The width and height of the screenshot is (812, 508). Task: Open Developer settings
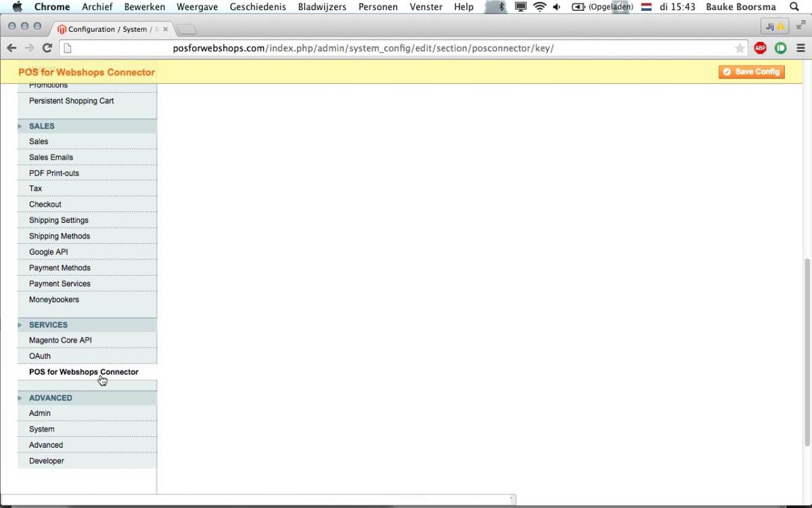pos(47,461)
